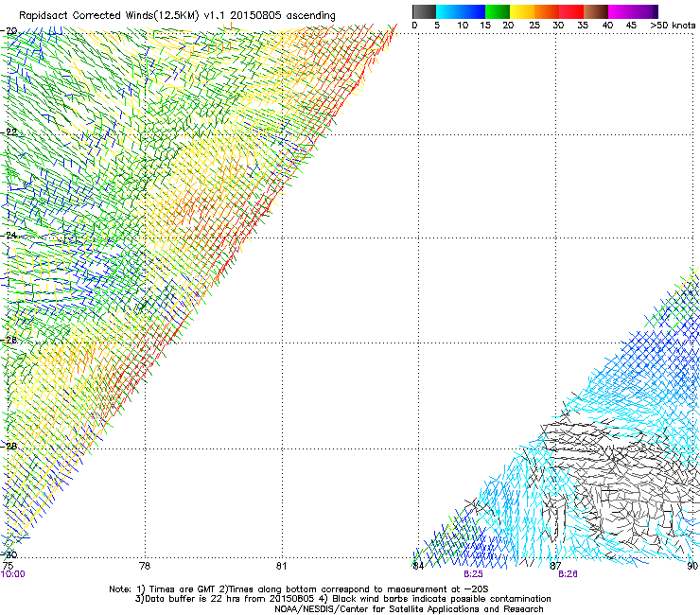Viewport: 700px width, 615px height.
Task: Click the purple '8:25' time label
Action: [473, 574]
